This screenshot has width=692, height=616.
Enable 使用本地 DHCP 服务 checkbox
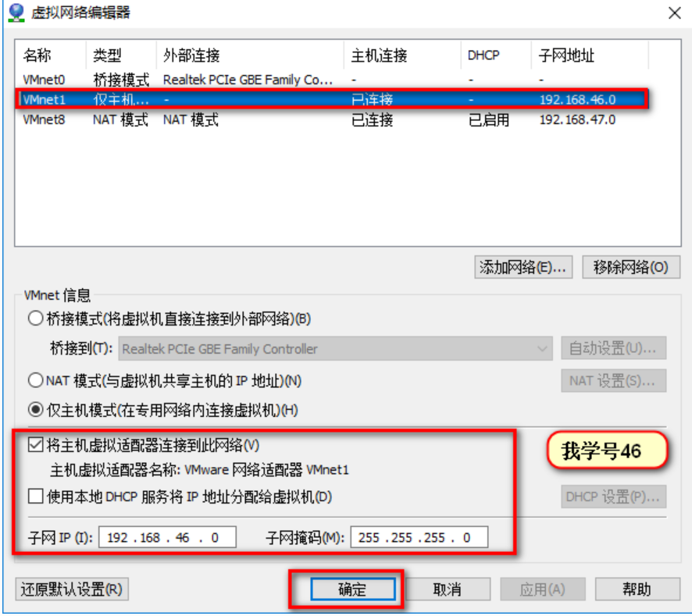(x=35, y=496)
